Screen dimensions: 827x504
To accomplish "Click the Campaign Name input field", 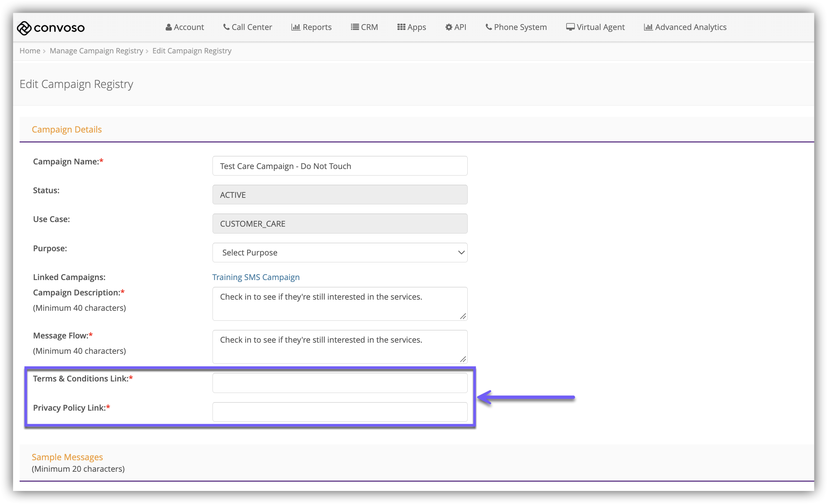I will [x=340, y=166].
